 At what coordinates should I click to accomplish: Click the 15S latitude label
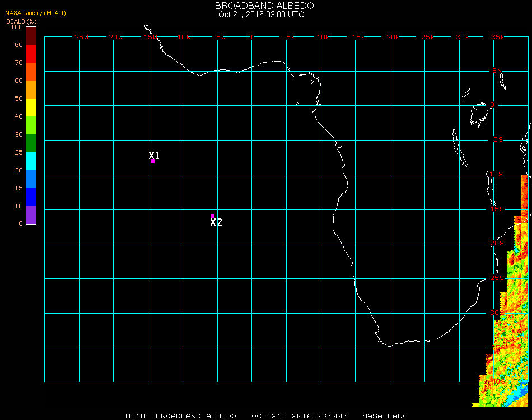(x=497, y=209)
